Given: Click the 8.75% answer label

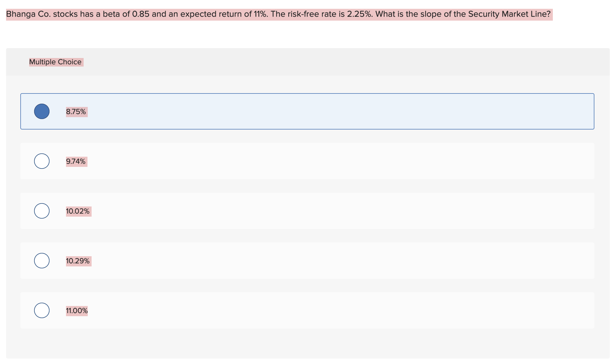Looking at the screenshot, I should click(76, 111).
